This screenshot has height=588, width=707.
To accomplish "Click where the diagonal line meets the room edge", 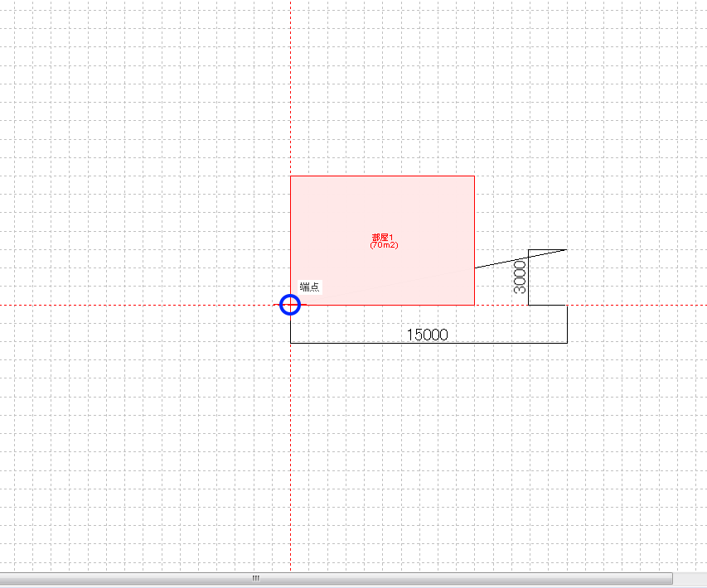I will click(474, 268).
